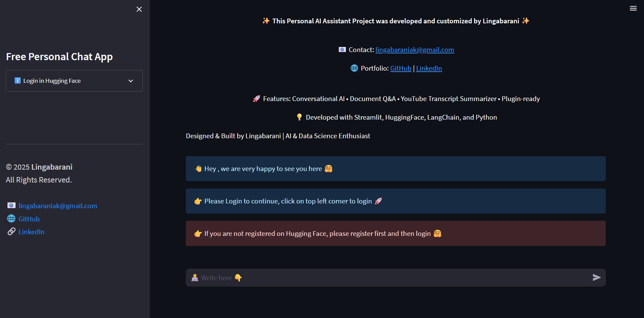Viewport: 644px width, 318px height.
Task: Click the globe icon next to Portfolio
Action: (354, 68)
